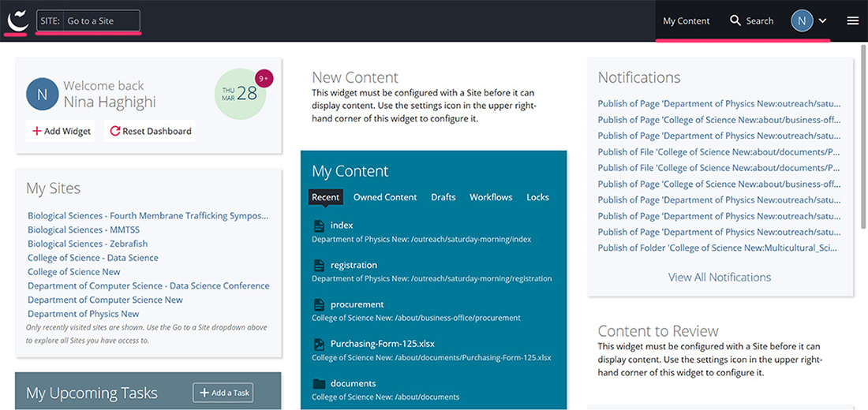Open View All Notifications link
This screenshot has width=868, height=410.
click(720, 278)
